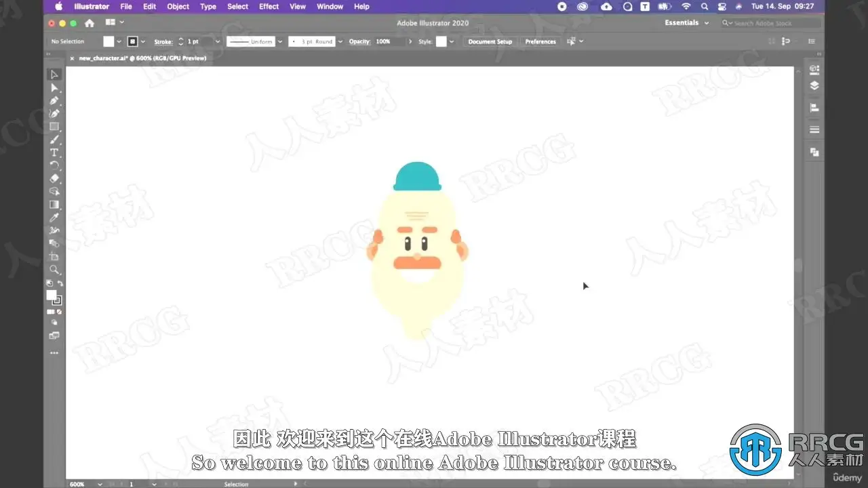Click the Edit Toolbar three-dots icon
Viewport: 868px width, 488px height.
54,353
